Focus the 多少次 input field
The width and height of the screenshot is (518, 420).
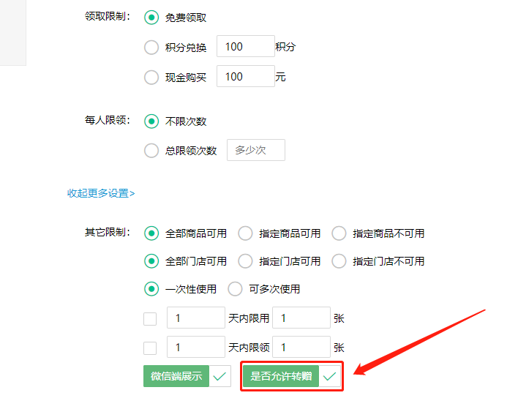click(x=255, y=150)
